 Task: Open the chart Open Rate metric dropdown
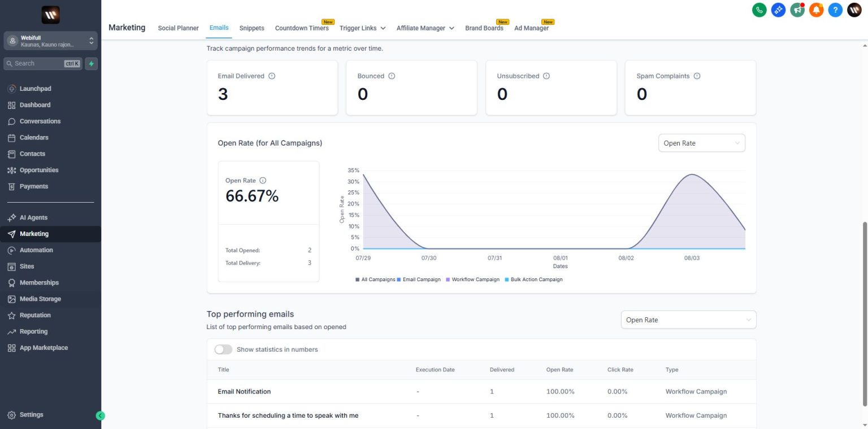[701, 143]
